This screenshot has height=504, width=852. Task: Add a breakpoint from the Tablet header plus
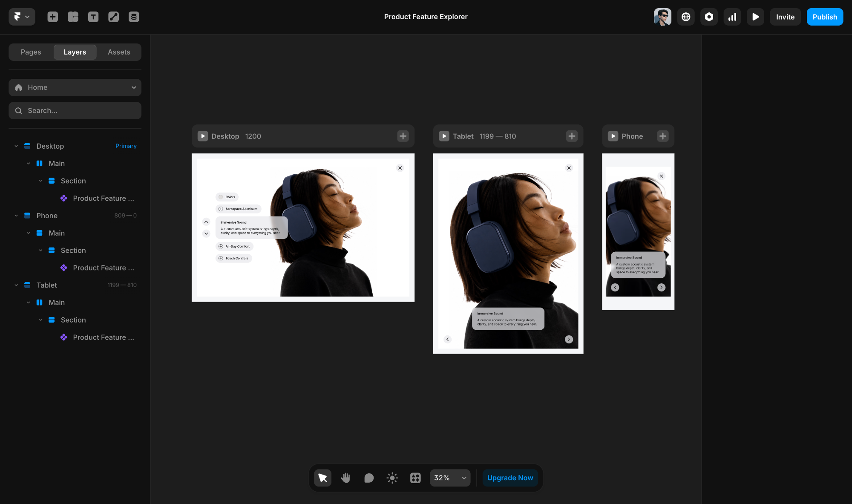[572, 136]
